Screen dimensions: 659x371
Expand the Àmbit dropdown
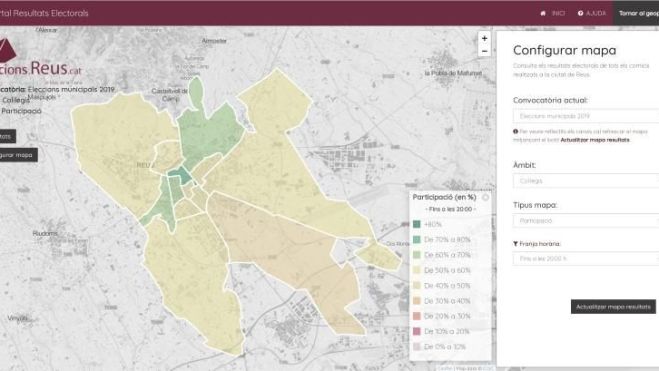coord(586,181)
